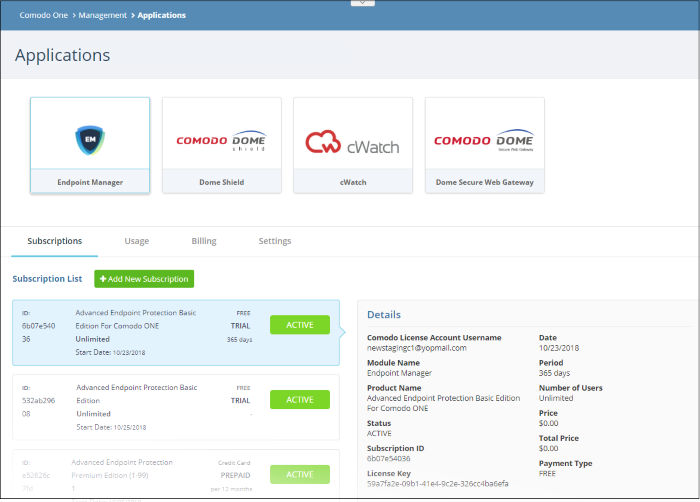Select the Endpoint Manager shield icon
700x502 pixels.
90,140
